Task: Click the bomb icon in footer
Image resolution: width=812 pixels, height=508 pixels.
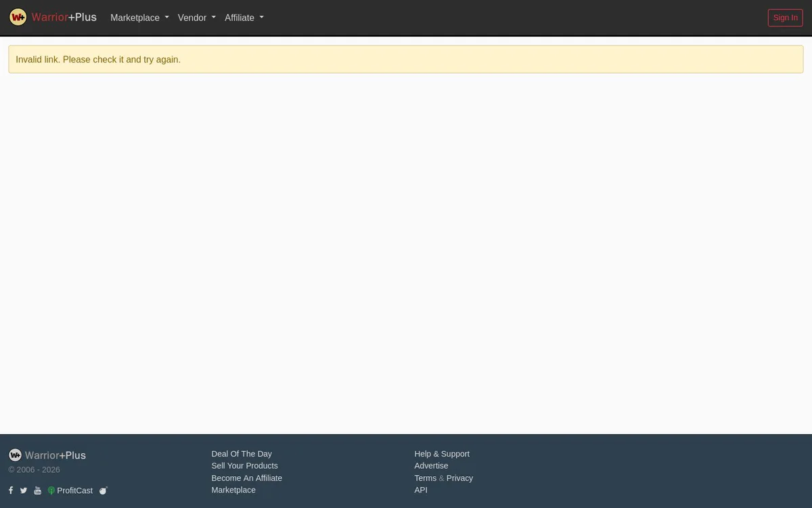Action: [104, 490]
